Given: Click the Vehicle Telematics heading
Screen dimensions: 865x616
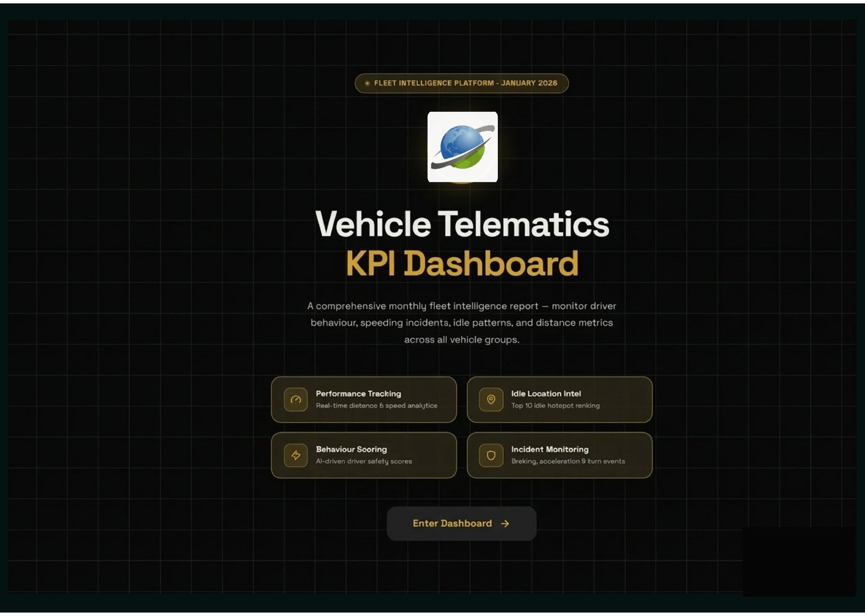Looking at the screenshot, I should coord(462,224).
